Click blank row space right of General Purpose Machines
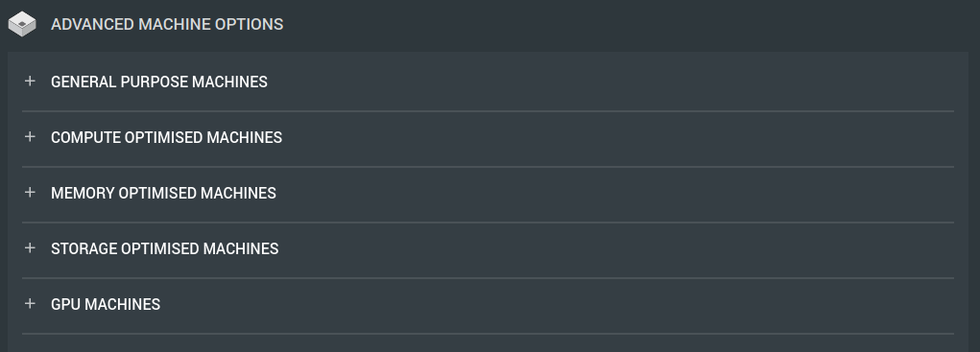The width and height of the screenshot is (980, 352). (x=610, y=82)
